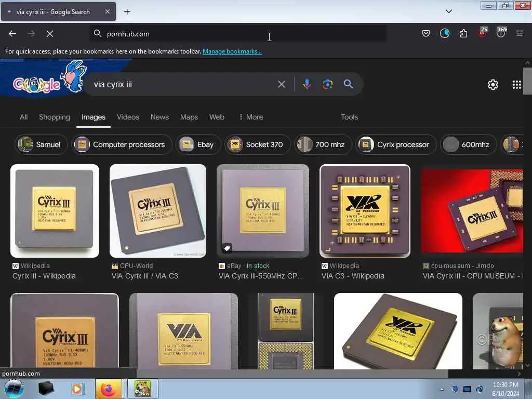Open the Manage bookmarks link
This screenshot has width=532, height=399.
point(232,51)
